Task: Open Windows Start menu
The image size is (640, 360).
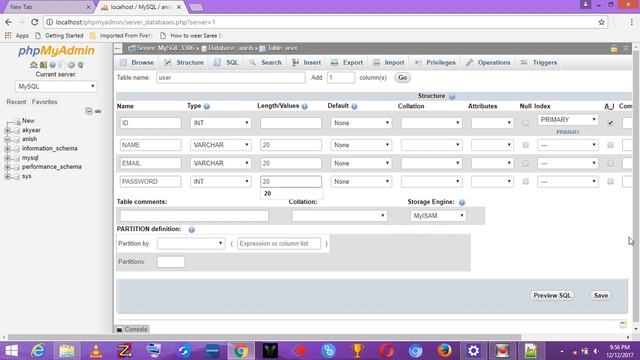Action: [x=11, y=351]
